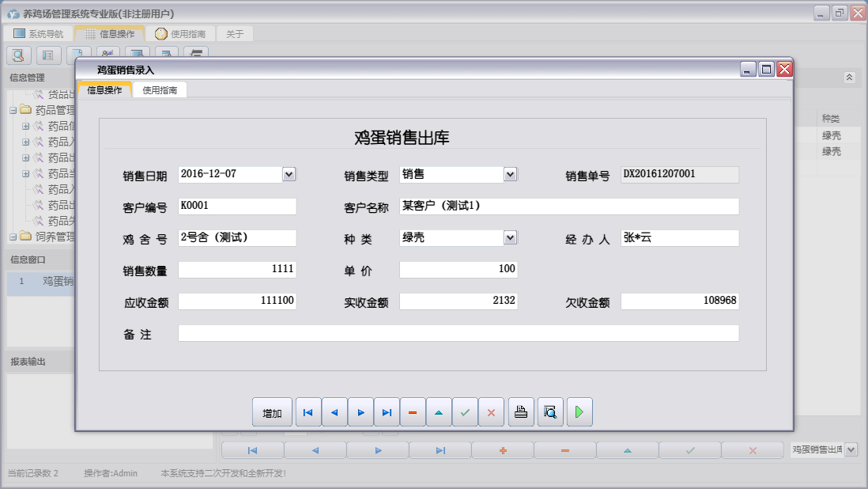Screen dimensions: 868x489
Task: Jump to last record in dialog toolbar
Action: coord(387,412)
